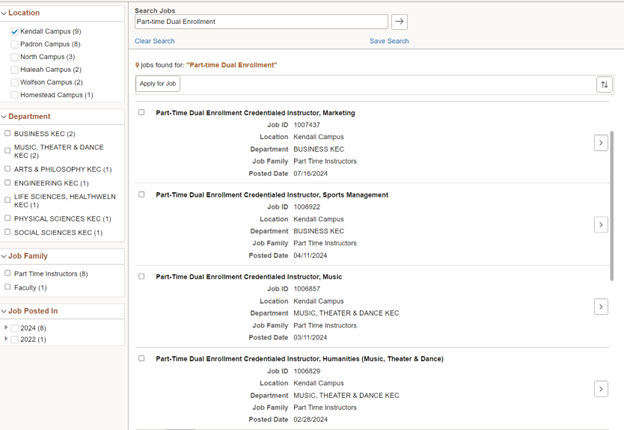Image resolution: width=624 pixels, height=430 pixels.
Task: Click the search arrow button beside Search Jobs
Action: click(x=399, y=21)
